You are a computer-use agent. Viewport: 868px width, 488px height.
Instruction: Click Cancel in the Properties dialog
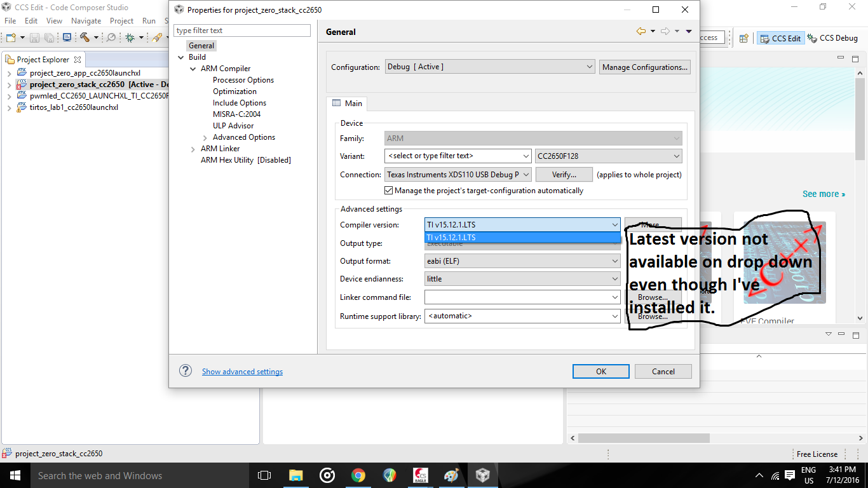663,372
